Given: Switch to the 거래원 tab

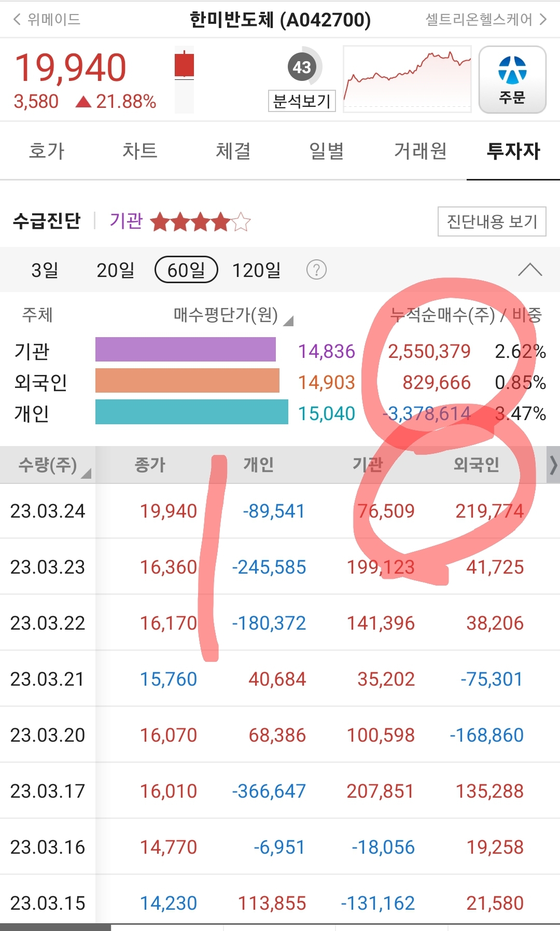Looking at the screenshot, I should (420, 151).
